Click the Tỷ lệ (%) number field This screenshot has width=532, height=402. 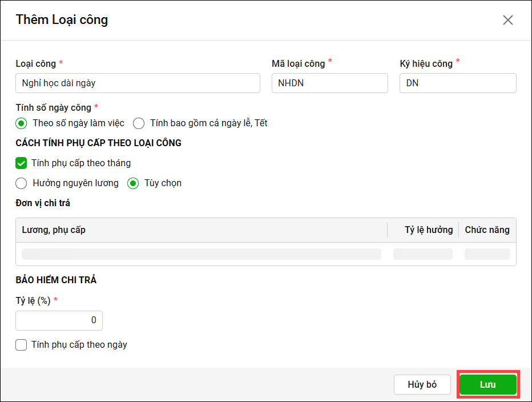click(59, 320)
